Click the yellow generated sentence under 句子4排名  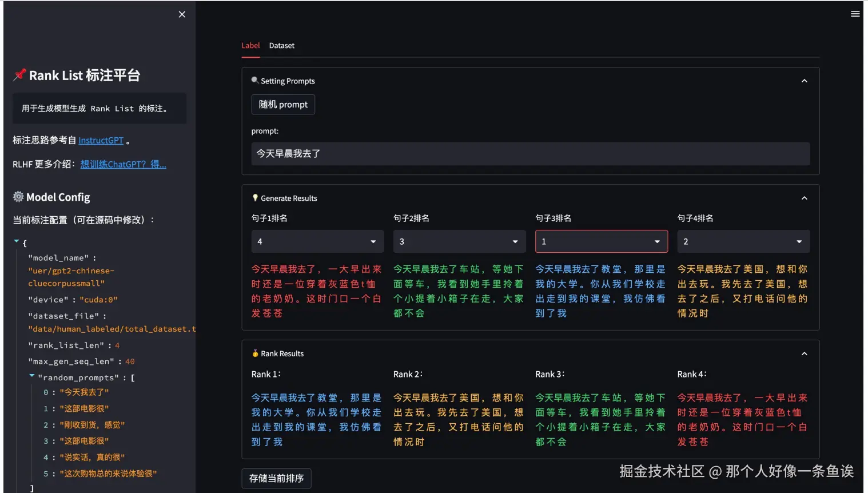point(742,291)
